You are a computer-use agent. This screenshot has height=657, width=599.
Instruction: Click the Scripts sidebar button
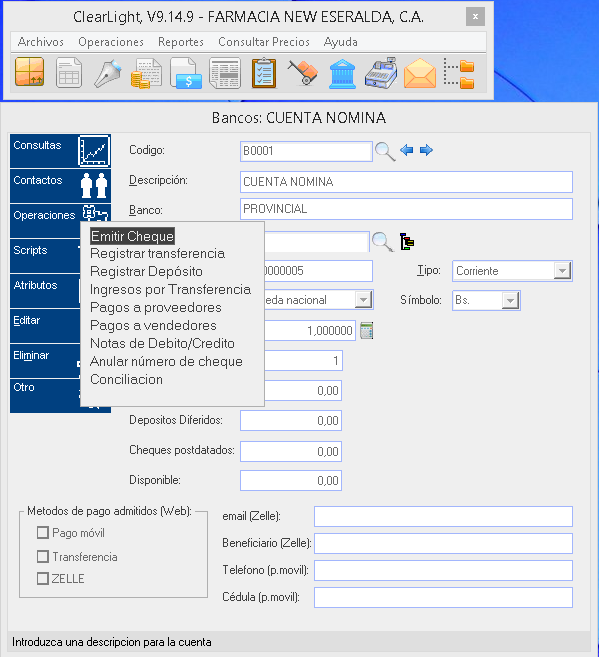(45, 256)
